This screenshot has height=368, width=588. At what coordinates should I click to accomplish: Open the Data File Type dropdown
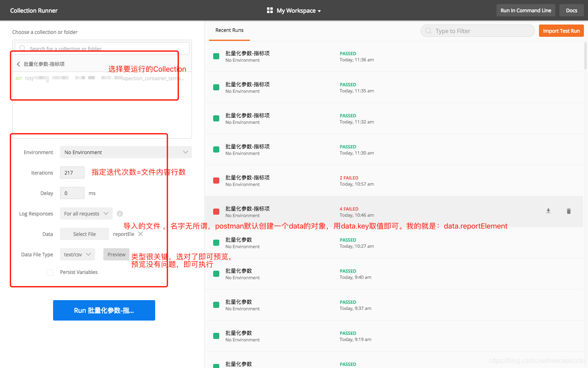(x=77, y=254)
